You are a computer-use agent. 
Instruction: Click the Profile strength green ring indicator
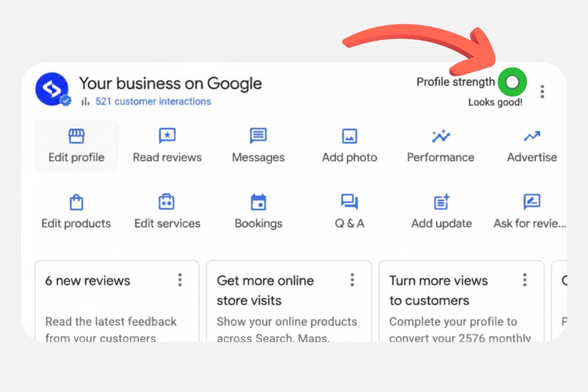click(512, 82)
